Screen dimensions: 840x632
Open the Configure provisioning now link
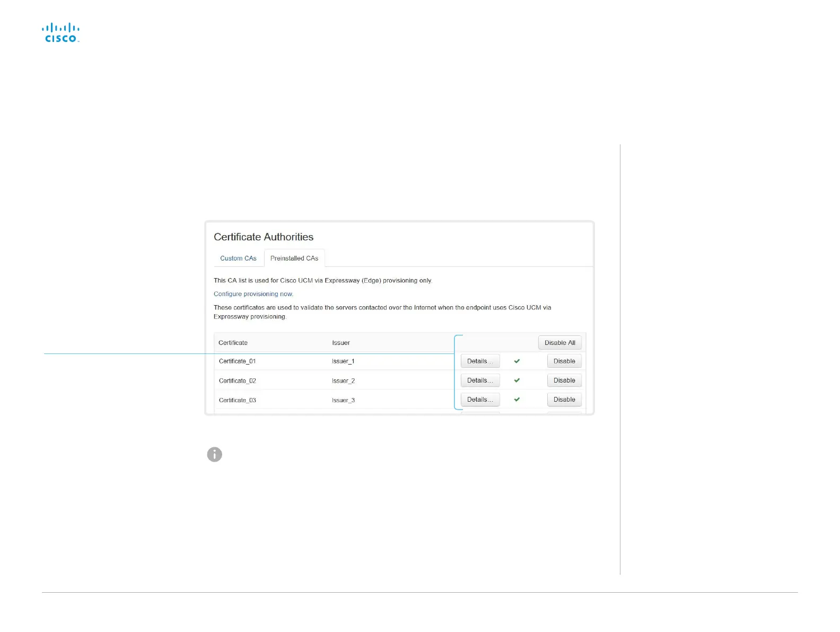pyautogui.click(x=253, y=294)
